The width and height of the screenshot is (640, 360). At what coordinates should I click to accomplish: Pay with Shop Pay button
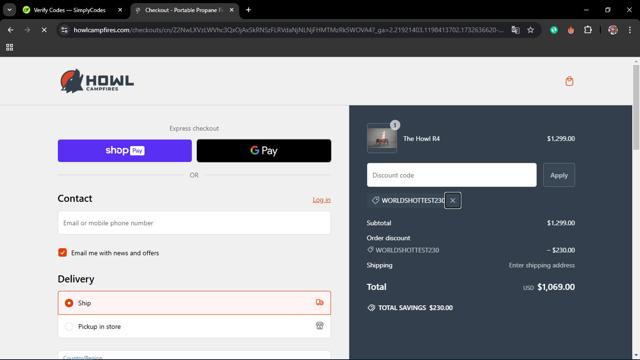coord(125,151)
